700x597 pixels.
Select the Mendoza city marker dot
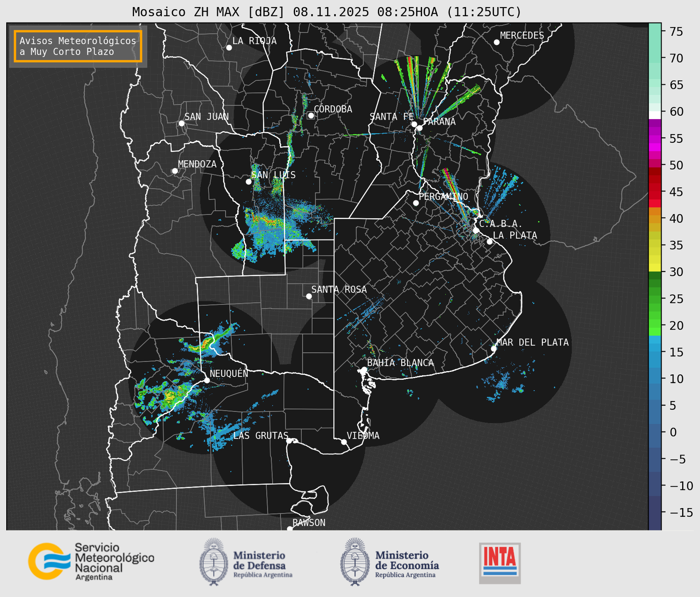175,171
